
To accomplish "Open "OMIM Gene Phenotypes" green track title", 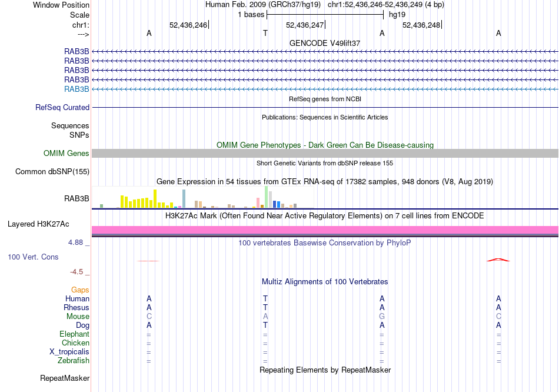I will [325, 145].
